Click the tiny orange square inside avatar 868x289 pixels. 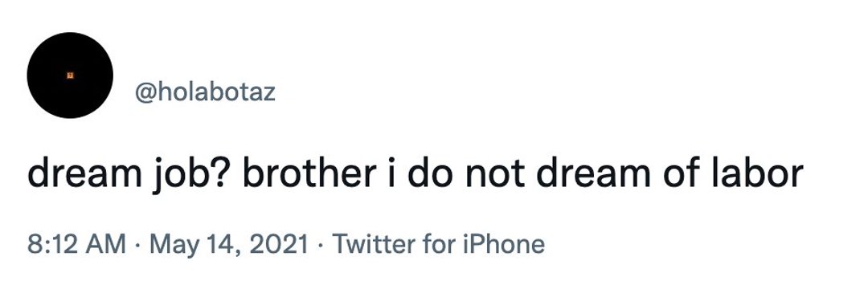tap(70, 75)
